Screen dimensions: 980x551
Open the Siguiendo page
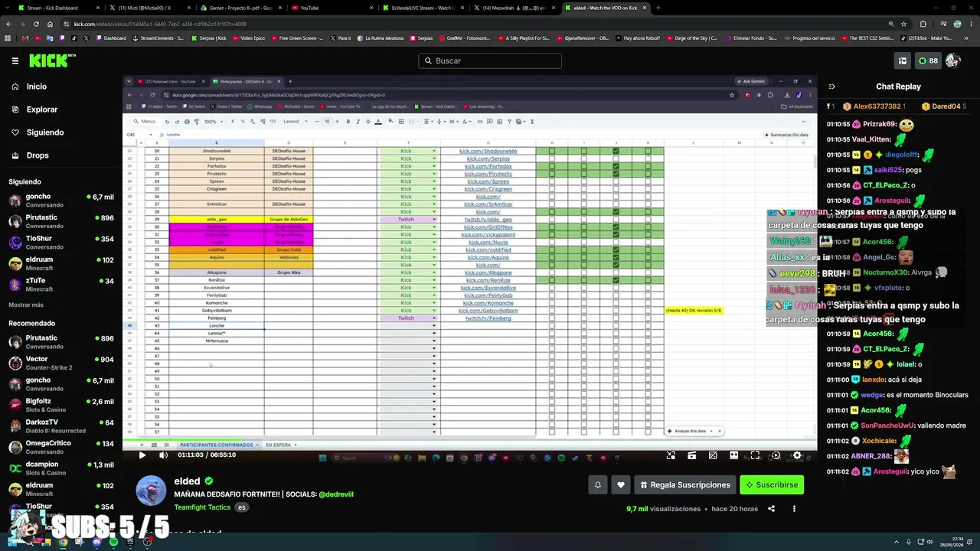click(44, 132)
